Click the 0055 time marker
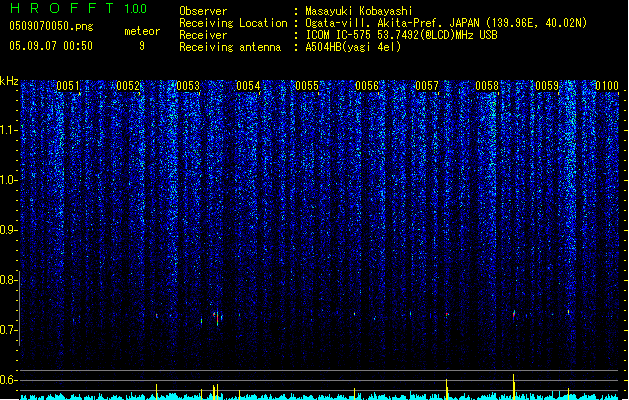 pyautogui.click(x=307, y=86)
